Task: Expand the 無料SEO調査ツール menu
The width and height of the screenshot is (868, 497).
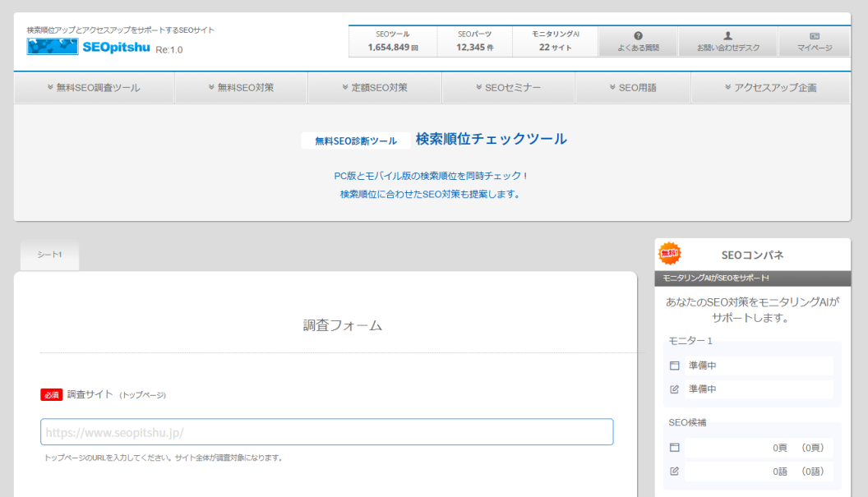Action: pyautogui.click(x=94, y=88)
